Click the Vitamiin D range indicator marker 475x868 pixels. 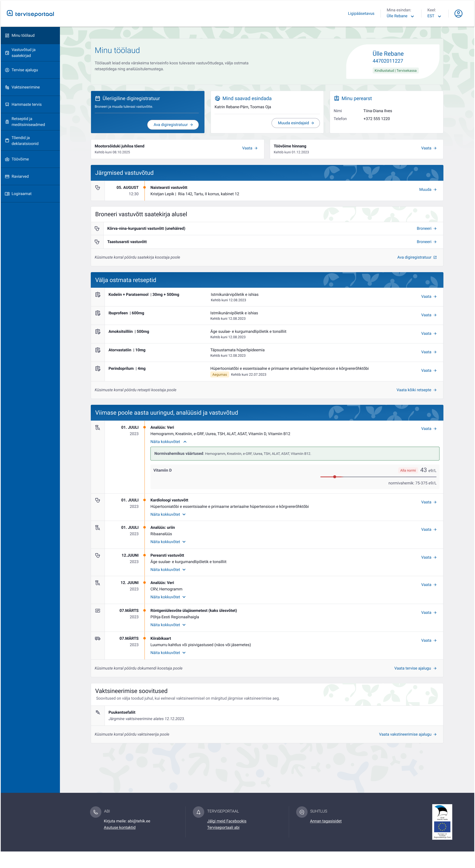[x=334, y=477]
